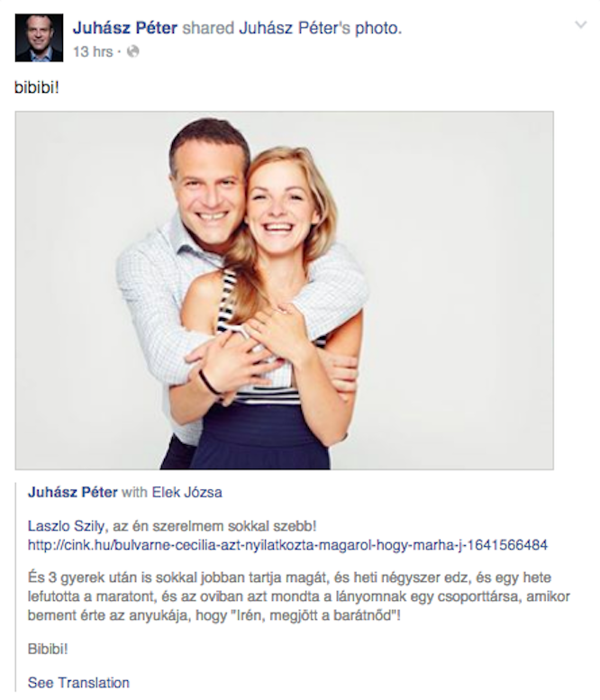The width and height of the screenshot is (600, 700).
Task: Click the Hungarian paragraph about 3 gyerek
Action: point(299,596)
